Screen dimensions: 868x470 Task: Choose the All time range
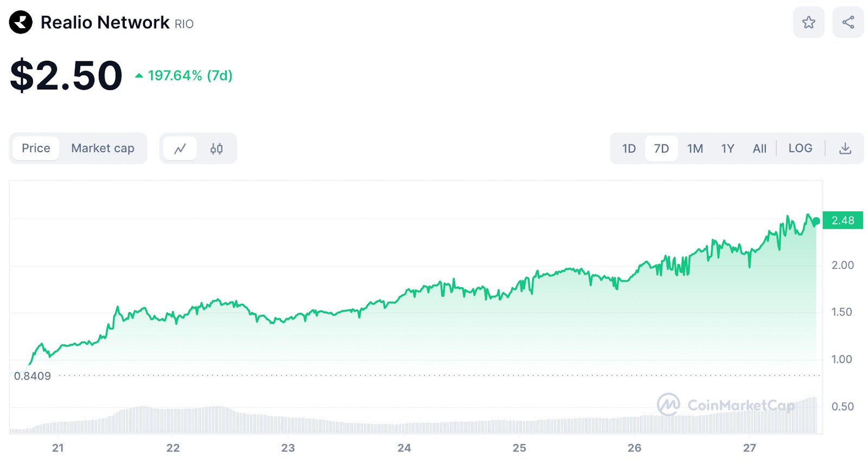click(x=759, y=149)
